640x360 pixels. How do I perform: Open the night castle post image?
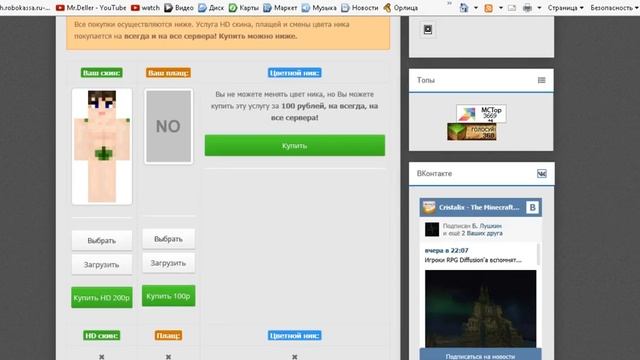click(x=480, y=309)
